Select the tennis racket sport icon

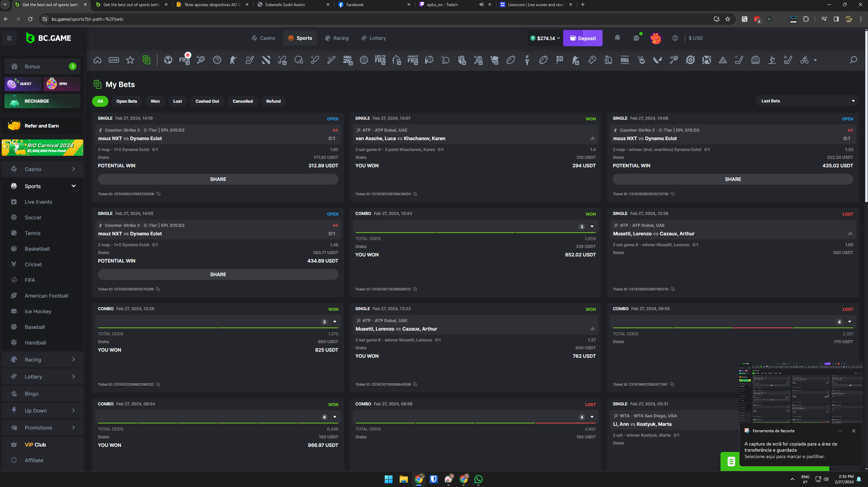[x=201, y=60]
